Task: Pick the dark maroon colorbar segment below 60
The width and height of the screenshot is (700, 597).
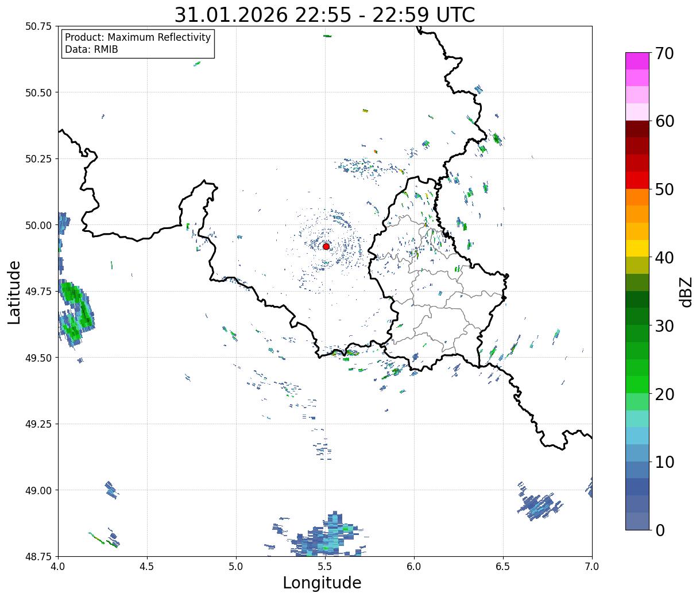Action: 637,129
